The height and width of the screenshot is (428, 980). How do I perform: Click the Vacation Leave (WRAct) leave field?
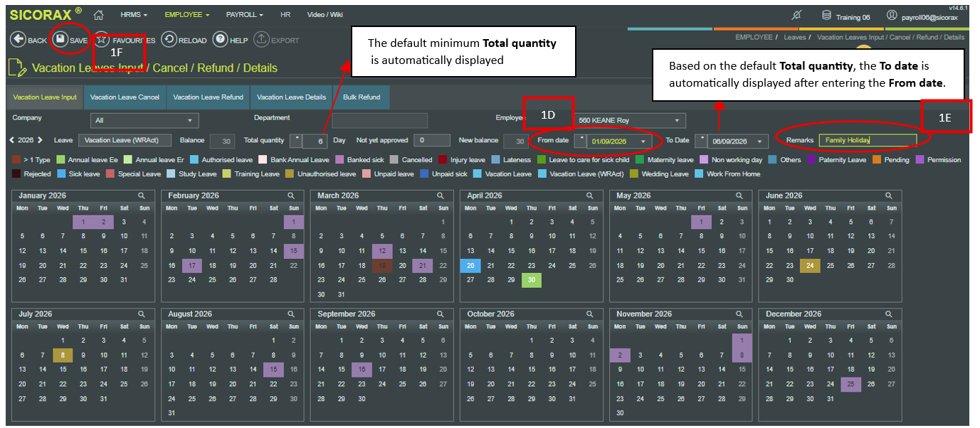click(124, 141)
